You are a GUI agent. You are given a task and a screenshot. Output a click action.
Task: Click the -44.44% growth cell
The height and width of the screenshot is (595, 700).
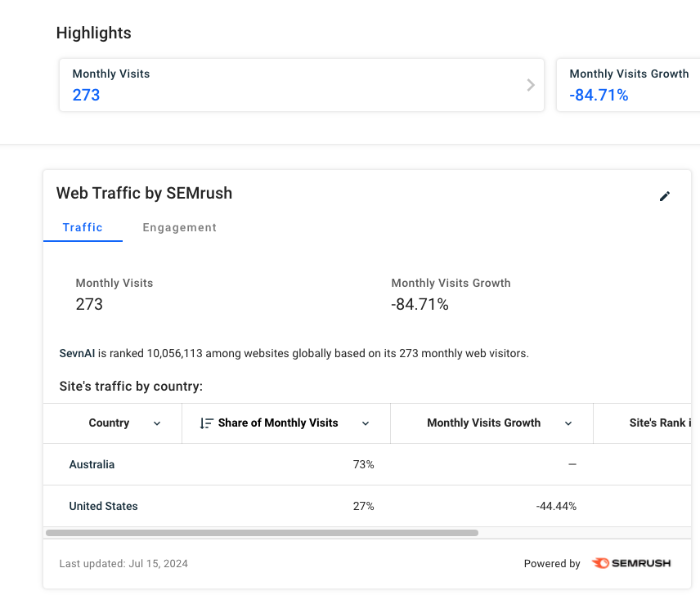(x=556, y=506)
